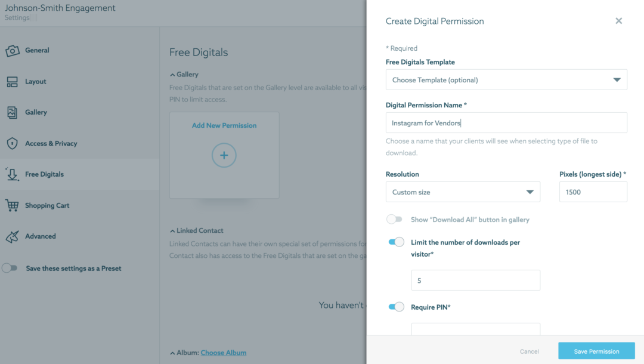
Task: Click the download limit number field
Action: click(x=476, y=280)
